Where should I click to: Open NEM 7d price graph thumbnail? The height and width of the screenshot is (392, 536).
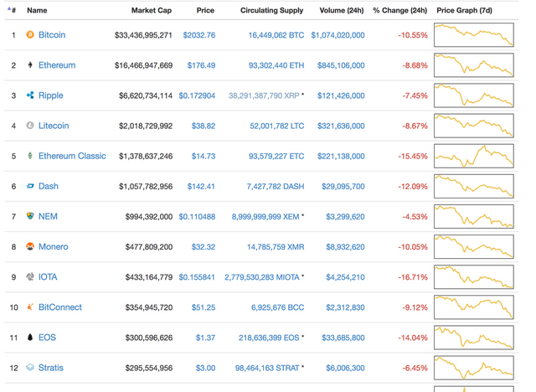pyautogui.click(x=474, y=216)
